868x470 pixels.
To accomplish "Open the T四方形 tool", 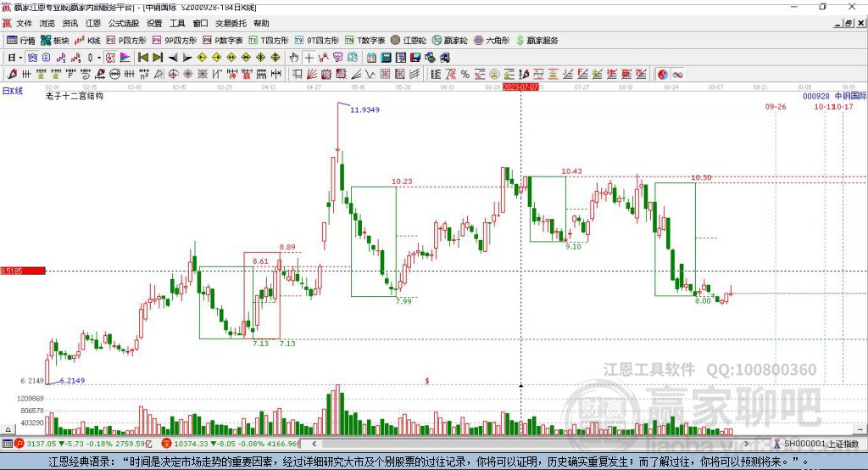I will [269, 41].
